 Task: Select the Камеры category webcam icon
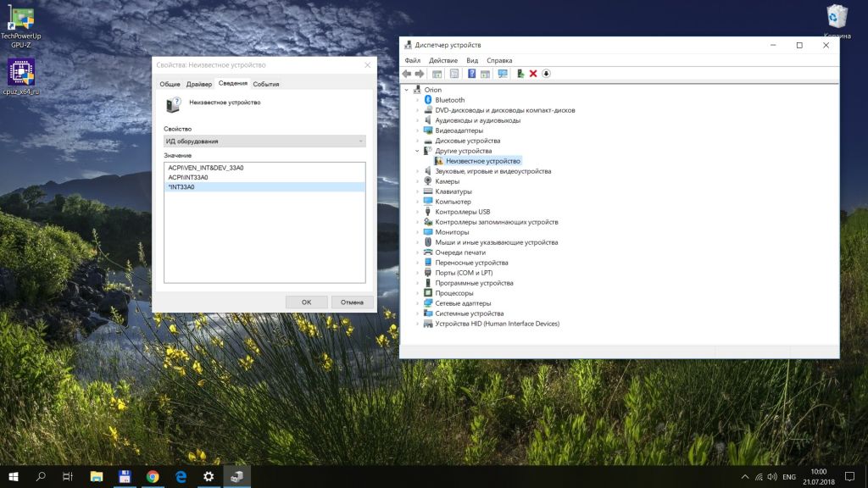click(x=427, y=181)
